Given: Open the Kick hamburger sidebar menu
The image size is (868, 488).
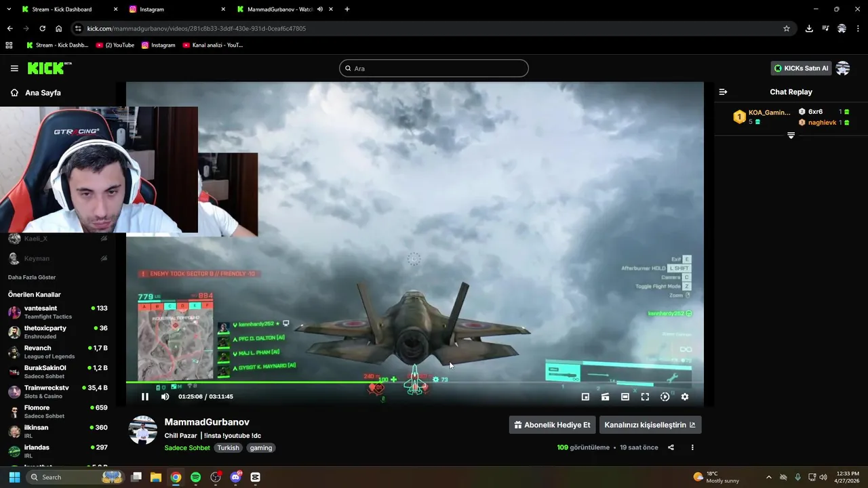Looking at the screenshot, I should pyautogui.click(x=14, y=68).
